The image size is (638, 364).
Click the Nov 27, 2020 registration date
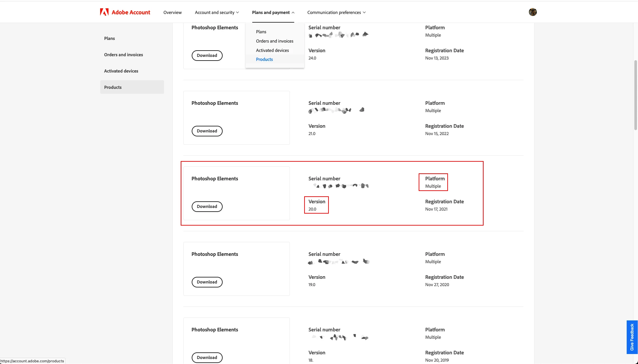(437, 284)
